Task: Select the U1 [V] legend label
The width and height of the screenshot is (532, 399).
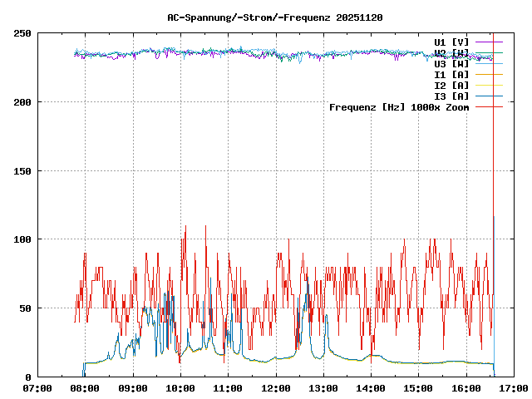Action: tap(451, 42)
